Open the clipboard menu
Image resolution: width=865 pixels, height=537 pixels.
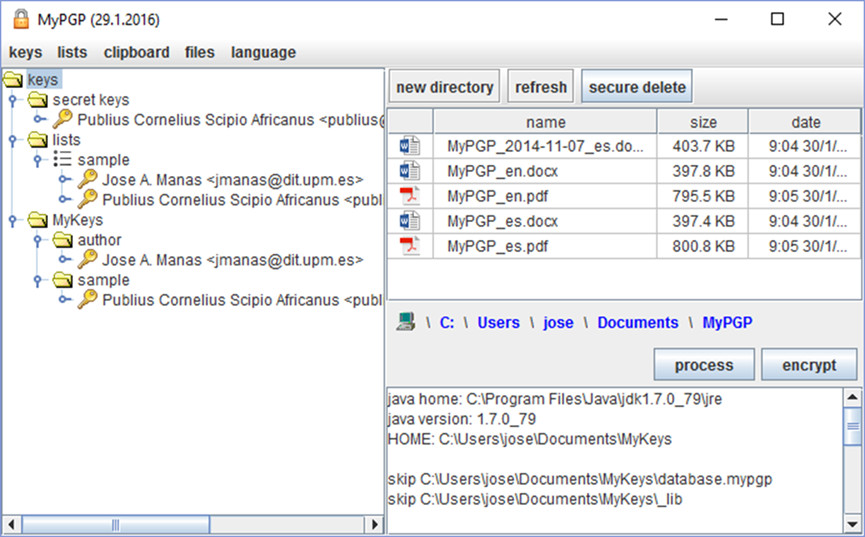[x=137, y=52]
